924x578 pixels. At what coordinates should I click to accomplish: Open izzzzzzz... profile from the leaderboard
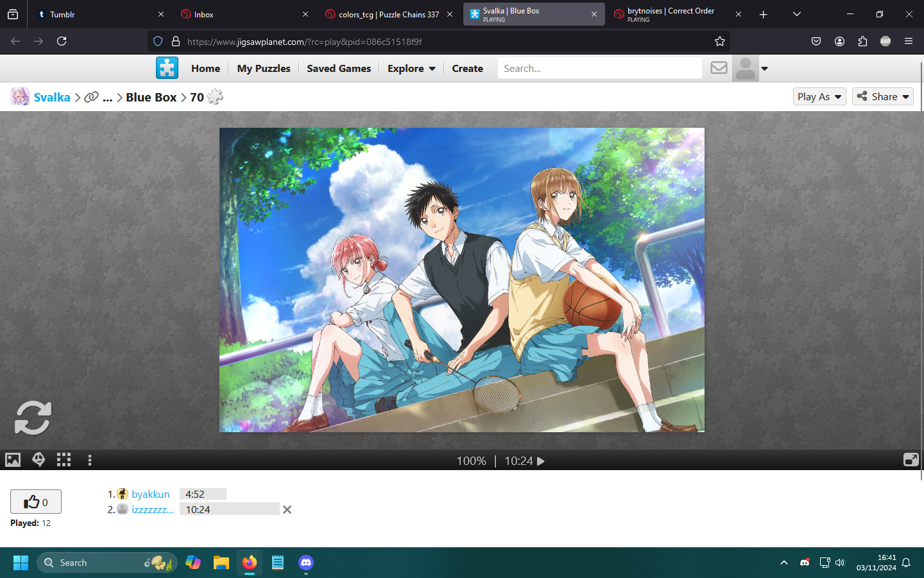coord(153,509)
